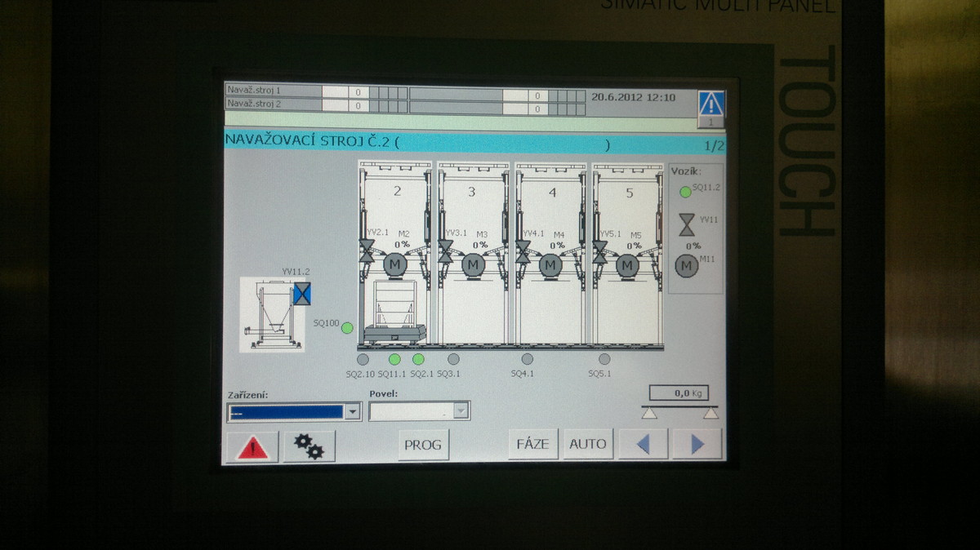
Task: Click the green SQ100 sensor indicator
Action: click(x=347, y=328)
